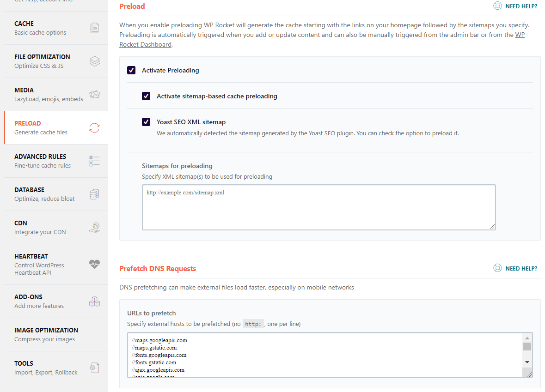Click NEED HELP in the Preload section
The width and height of the screenshot is (545, 392).
click(x=515, y=6)
